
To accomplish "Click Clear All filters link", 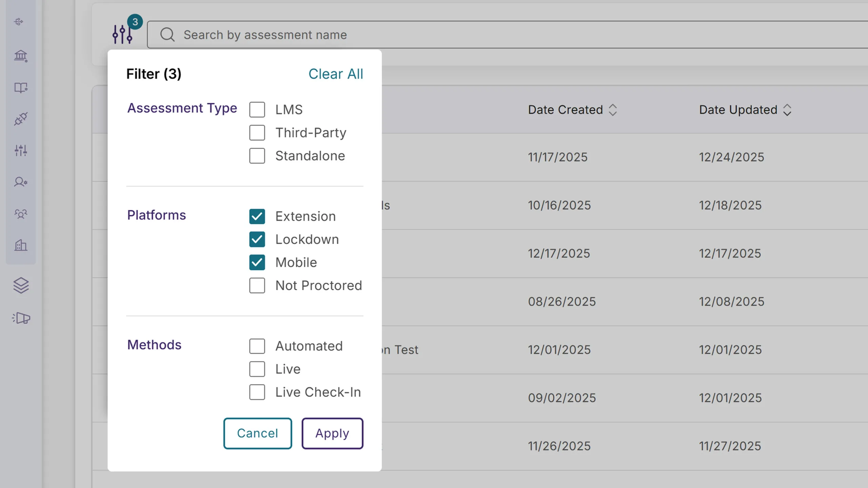I will [335, 74].
